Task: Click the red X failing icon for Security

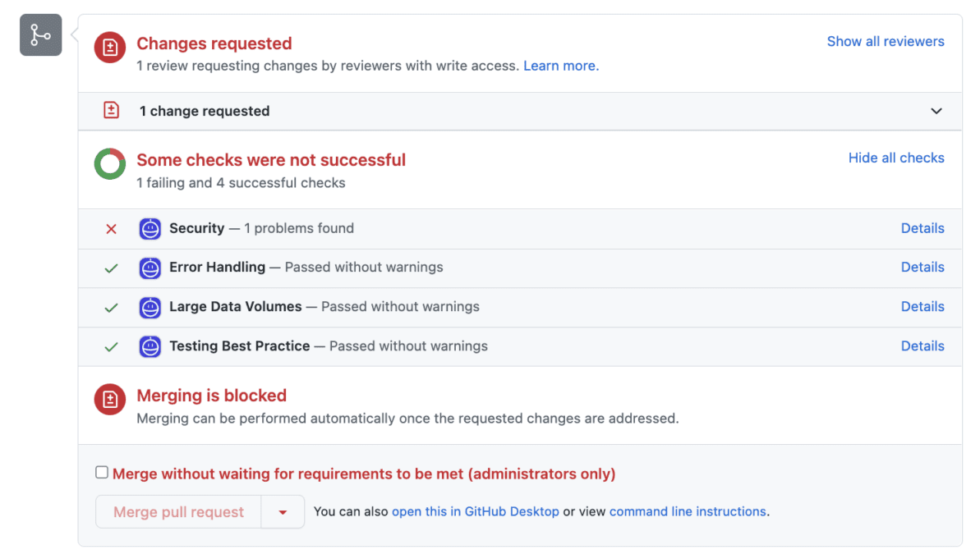Action: pyautogui.click(x=111, y=229)
